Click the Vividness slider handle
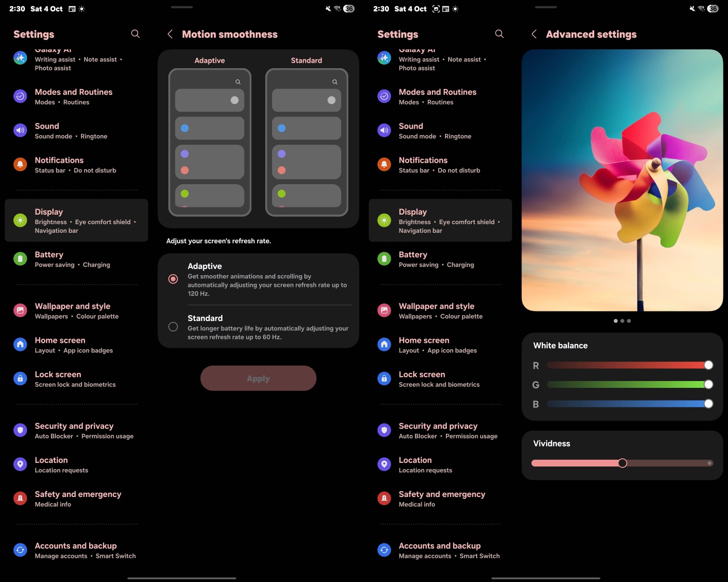728x582 pixels. 622,463
